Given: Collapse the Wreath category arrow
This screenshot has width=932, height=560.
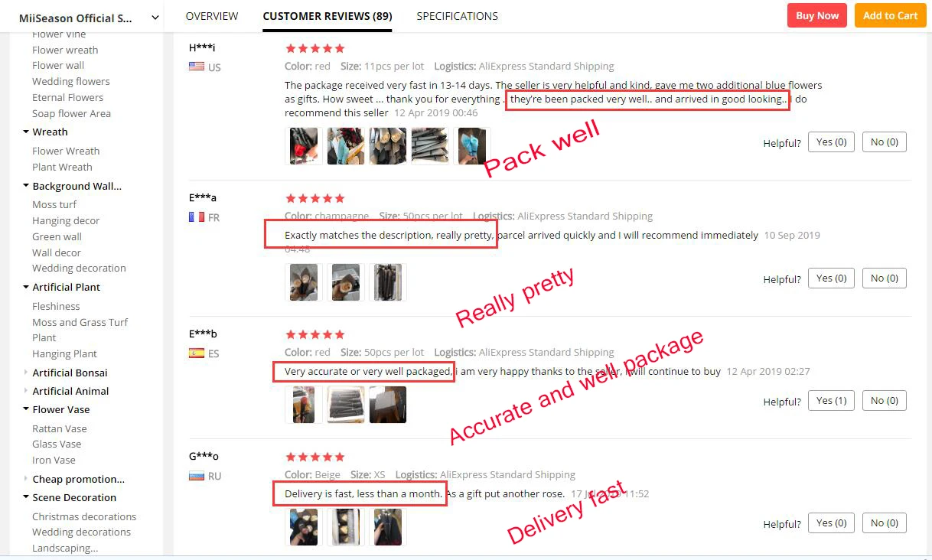Looking at the screenshot, I should (26, 132).
